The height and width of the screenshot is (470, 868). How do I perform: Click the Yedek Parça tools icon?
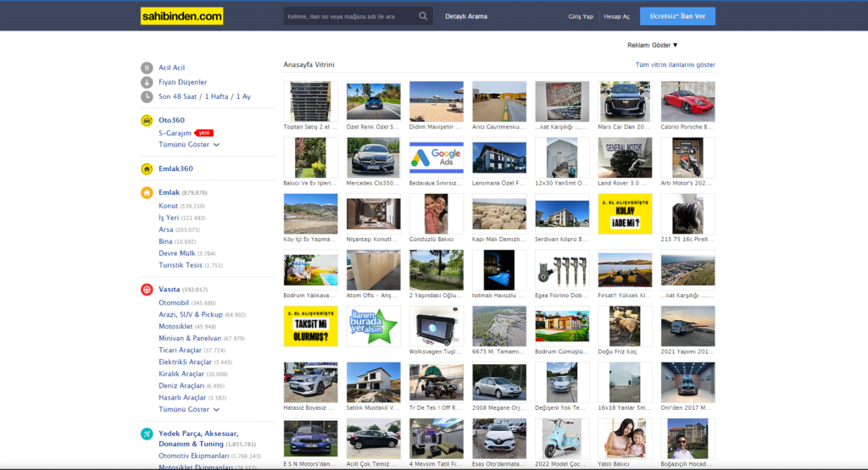point(147,434)
